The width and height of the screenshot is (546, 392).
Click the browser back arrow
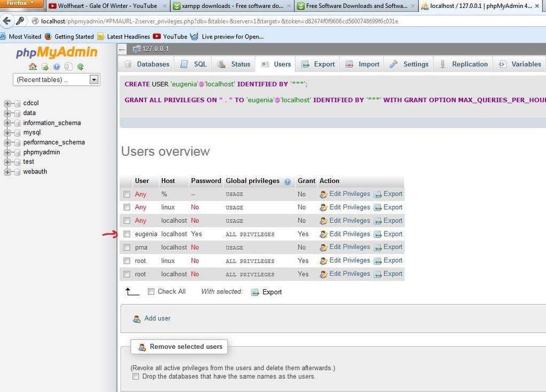(x=6, y=21)
